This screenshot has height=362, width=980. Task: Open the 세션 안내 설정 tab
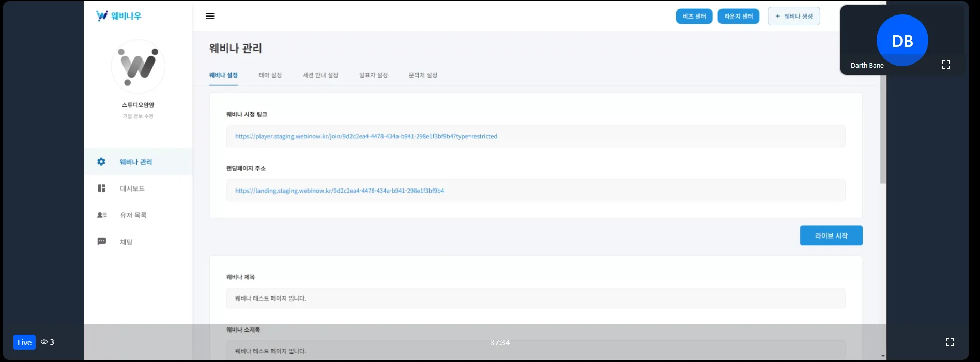[320, 75]
